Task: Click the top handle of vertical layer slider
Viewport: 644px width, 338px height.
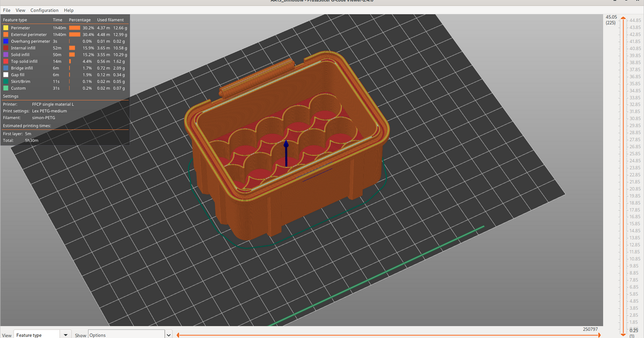Action: (623, 19)
